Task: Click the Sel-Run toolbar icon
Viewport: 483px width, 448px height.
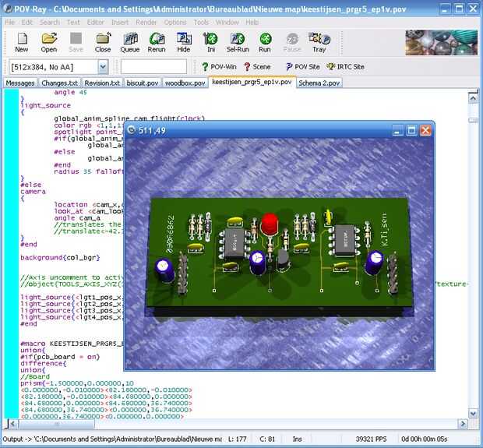Action: (x=238, y=43)
